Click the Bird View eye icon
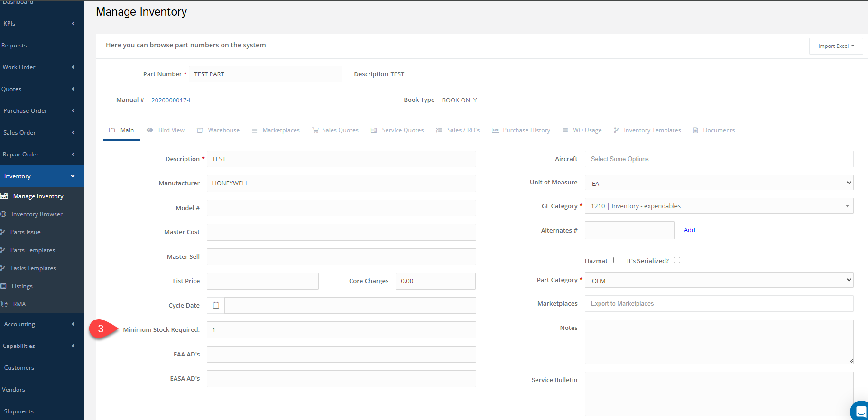 coord(150,130)
